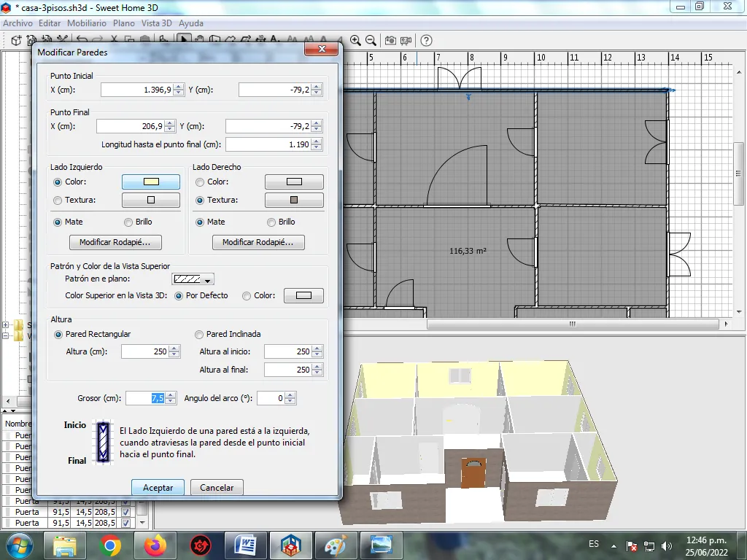The width and height of the screenshot is (747, 560).
Task: Click Cancelar in Modificar Paredes dialog
Action: 217,488
